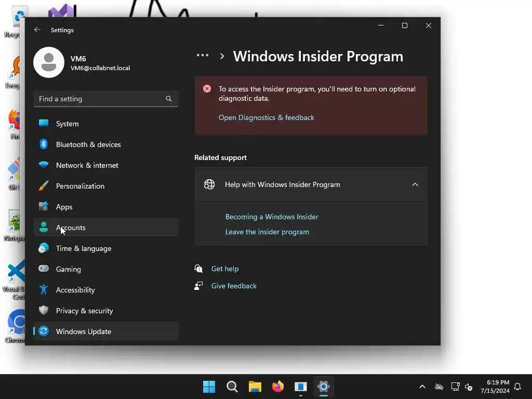This screenshot has width=532, height=399.
Task: Select the Accounts category
Action: point(106,228)
